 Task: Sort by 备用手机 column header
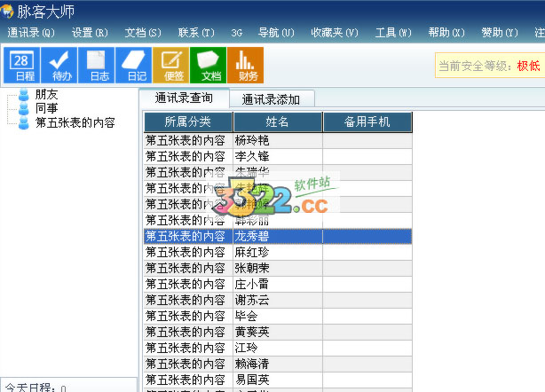click(367, 122)
